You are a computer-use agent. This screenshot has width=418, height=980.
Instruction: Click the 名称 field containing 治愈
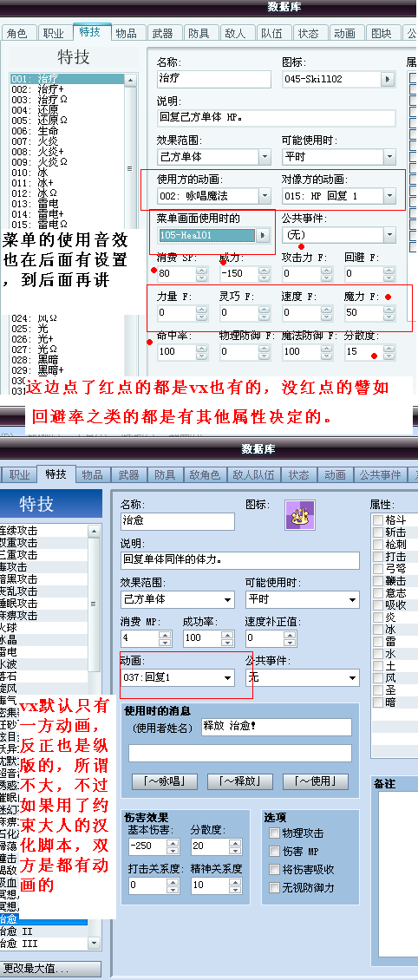178,521
